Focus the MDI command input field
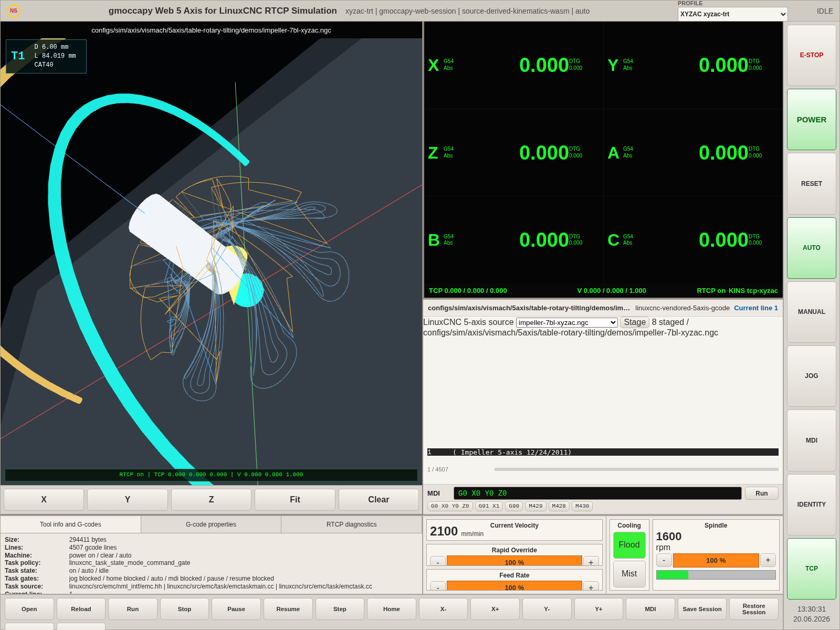840x630 pixels. pos(597,493)
